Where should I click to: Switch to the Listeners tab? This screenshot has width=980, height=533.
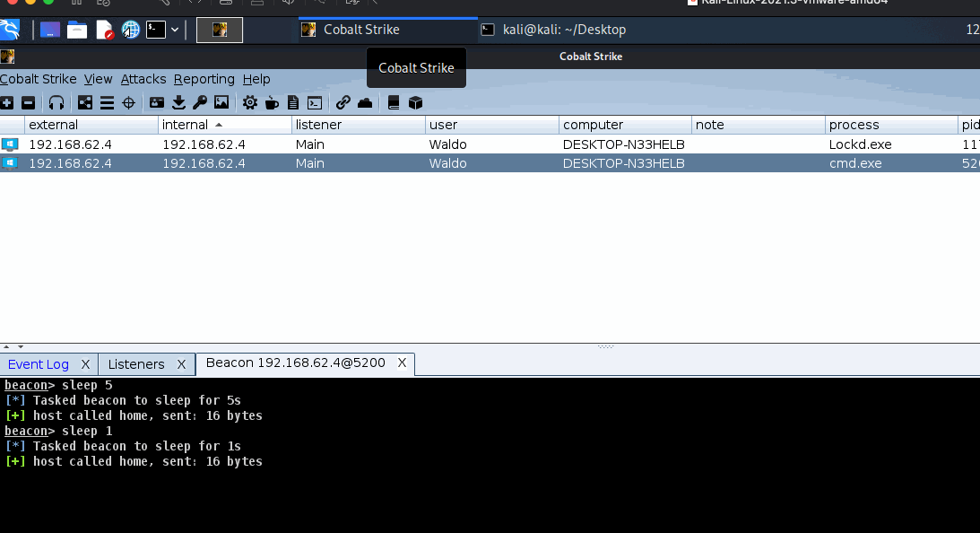click(136, 364)
